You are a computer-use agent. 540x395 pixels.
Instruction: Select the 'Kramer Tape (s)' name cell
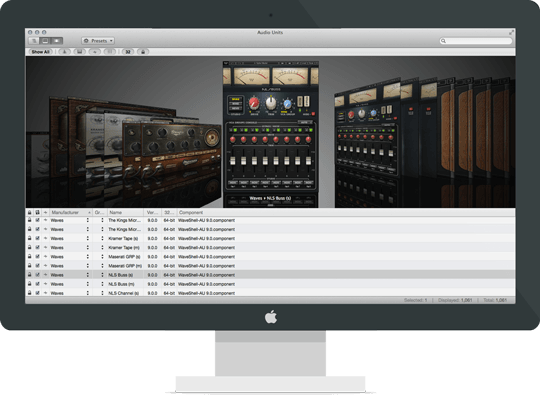(x=123, y=238)
